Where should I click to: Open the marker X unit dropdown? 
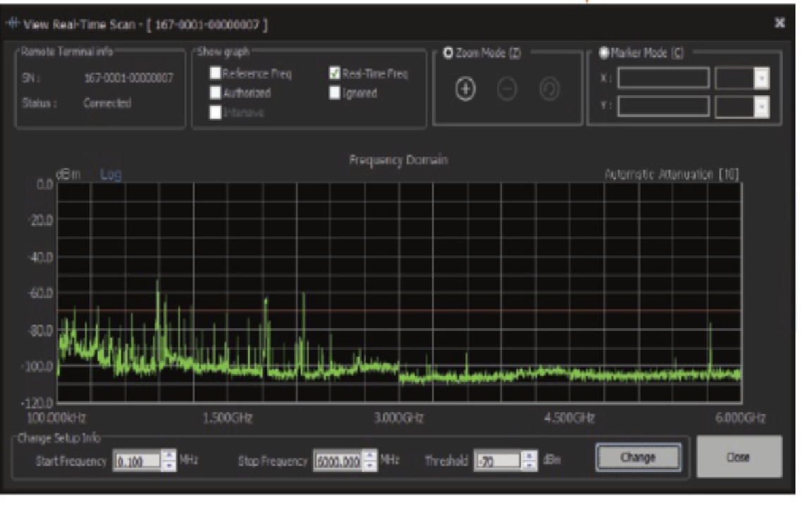click(761, 79)
